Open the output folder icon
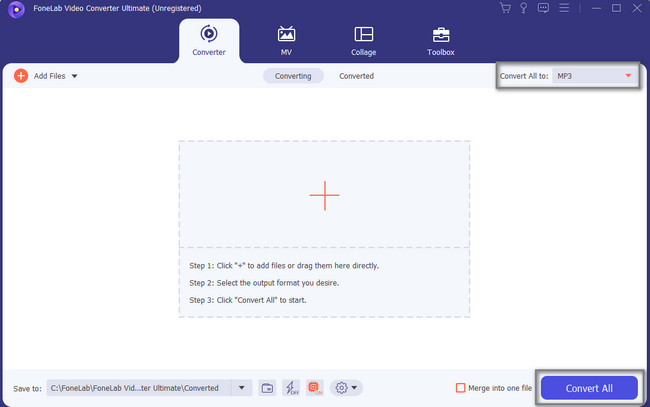This screenshot has height=407, width=650. (267, 388)
